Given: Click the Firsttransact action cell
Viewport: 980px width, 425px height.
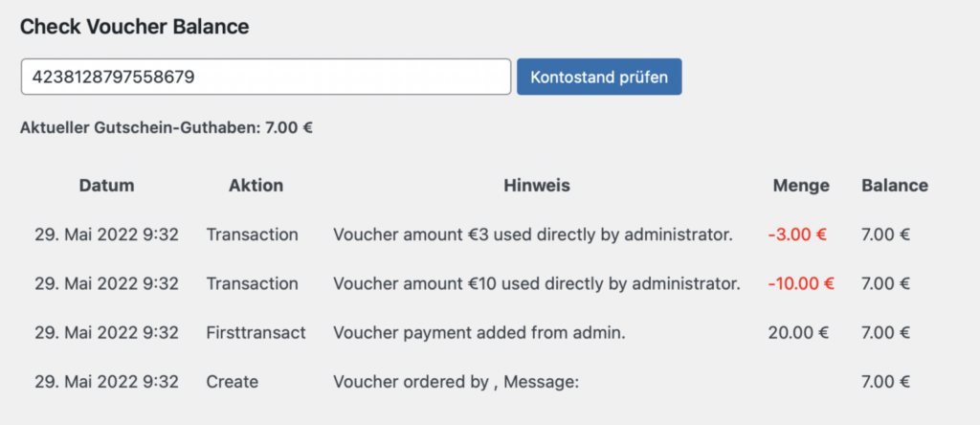Looking at the screenshot, I should click(x=256, y=332).
